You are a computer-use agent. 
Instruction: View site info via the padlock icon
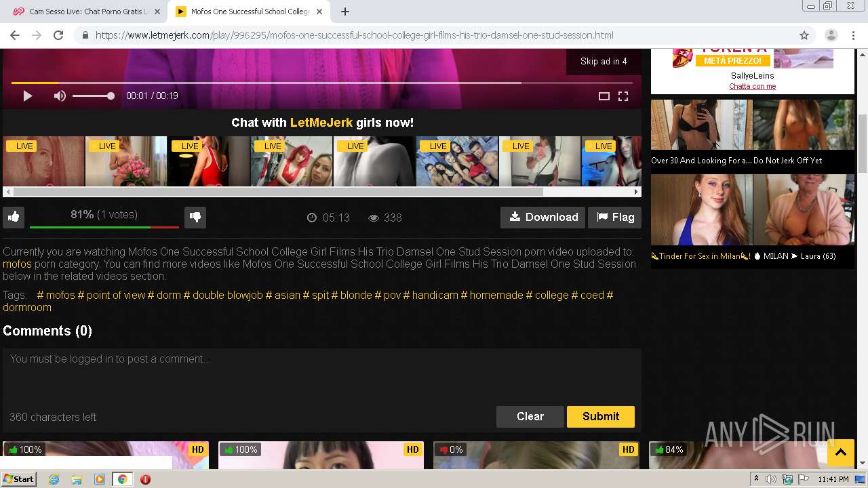click(x=85, y=35)
